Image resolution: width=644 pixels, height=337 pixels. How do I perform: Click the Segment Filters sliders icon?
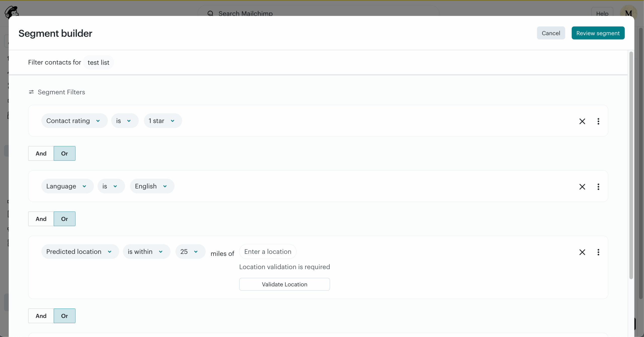coord(31,92)
